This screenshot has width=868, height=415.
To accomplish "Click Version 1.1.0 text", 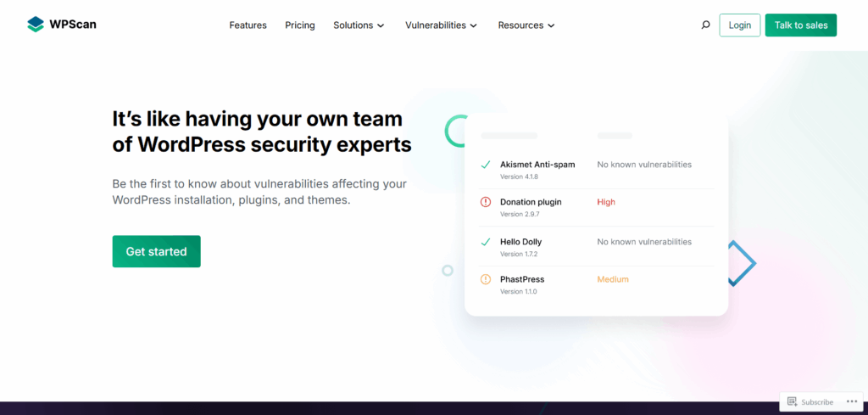I will pos(518,291).
